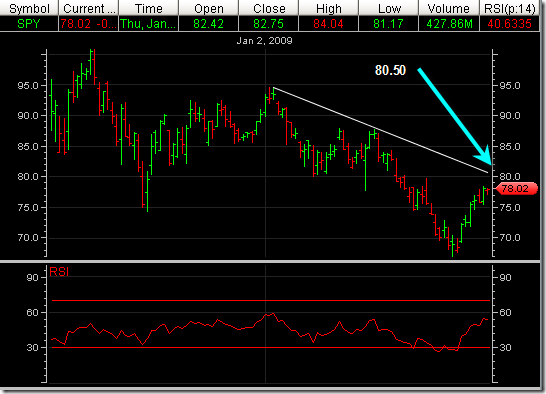546x394 pixels.
Task: Click the white descending trendline
Action: point(381,130)
